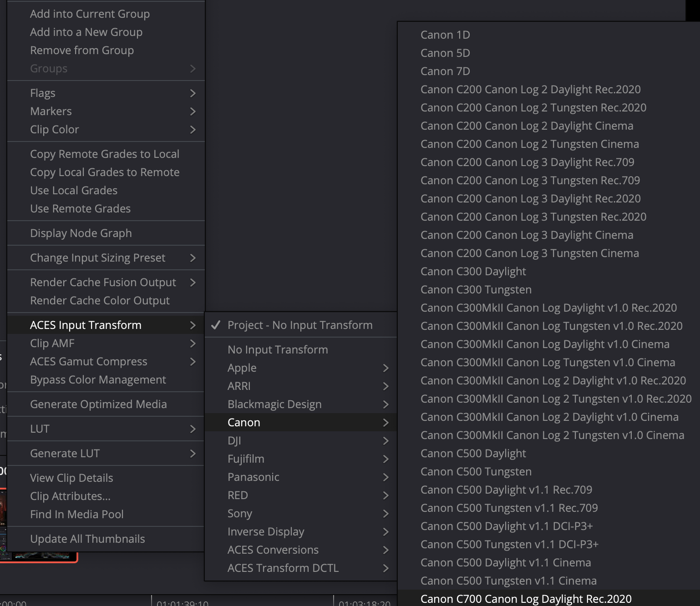700x606 pixels.
Task: Choose Add into a New Group
Action: tap(106, 32)
